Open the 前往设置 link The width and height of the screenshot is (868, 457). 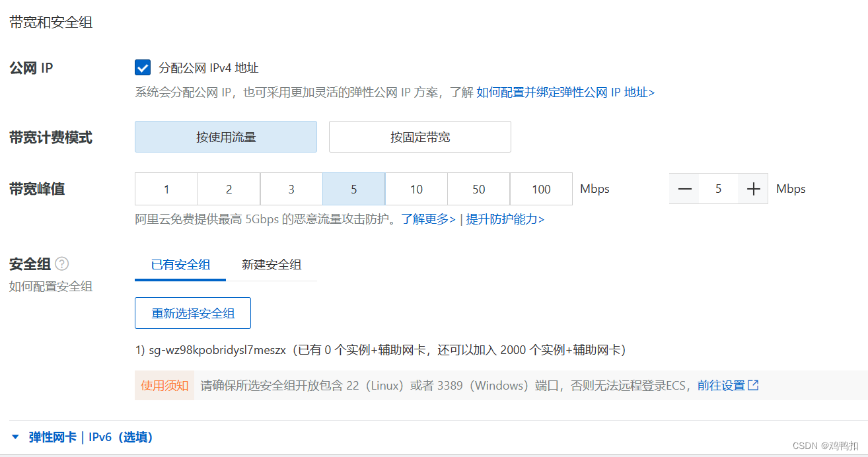click(721, 385)
